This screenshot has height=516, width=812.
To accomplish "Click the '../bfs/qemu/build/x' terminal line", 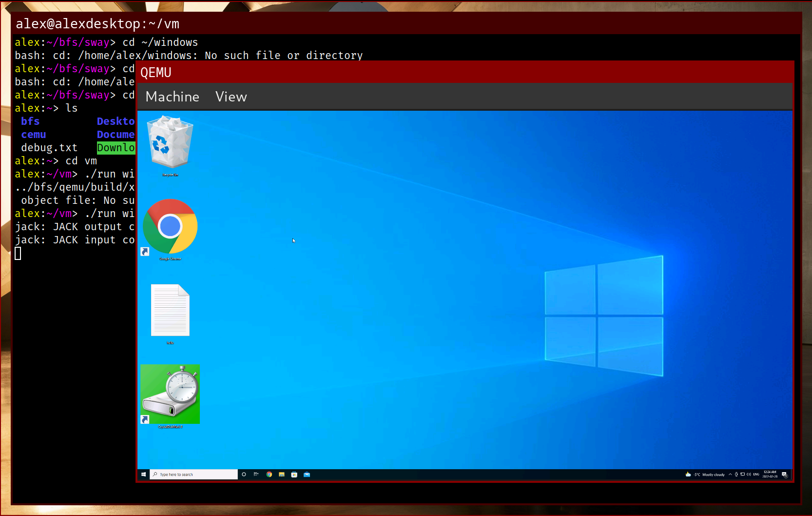I will [x=75, y=187].
